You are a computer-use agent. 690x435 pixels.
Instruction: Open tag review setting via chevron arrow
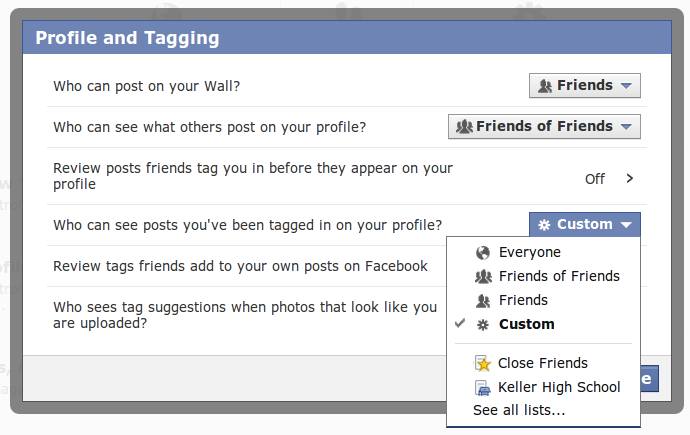[630, 178]
